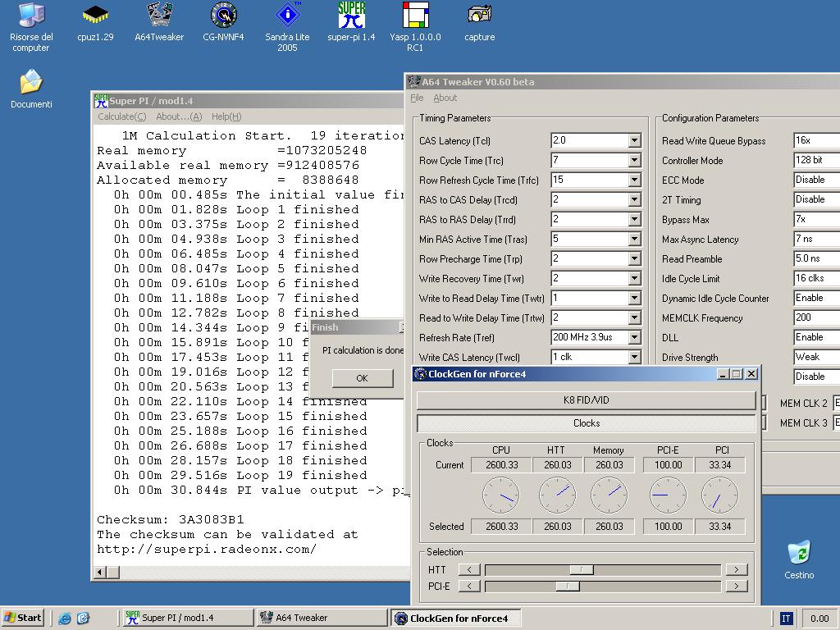This screenshot has width=840, height=630.
Task: Click OK in Finish dialog
Action: click(362, 378)
